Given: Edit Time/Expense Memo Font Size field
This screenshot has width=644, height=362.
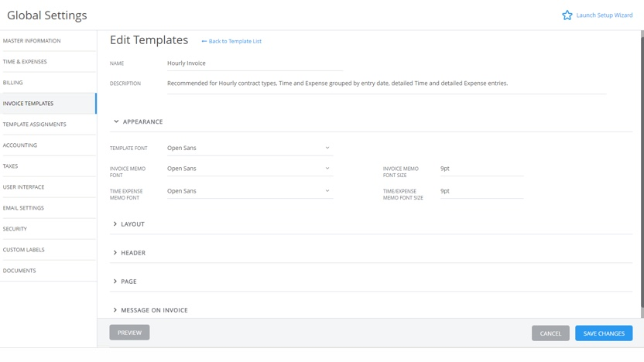Looking at the screenshot, I should [x=481, y=191].
